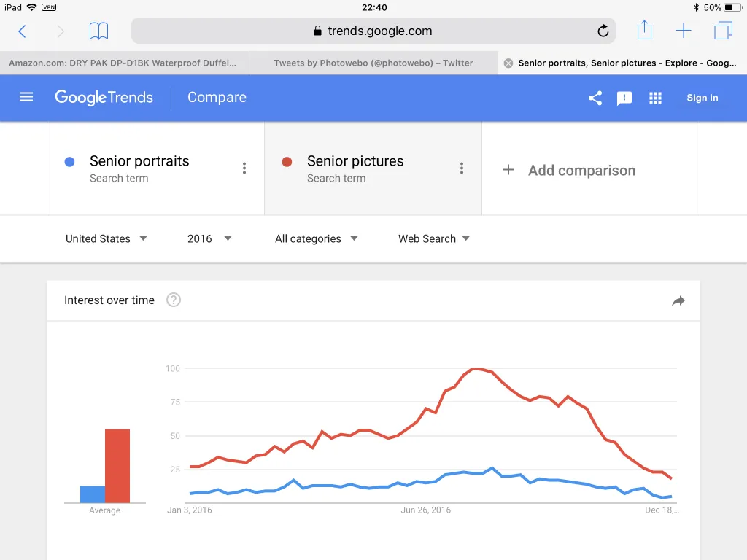The width and height of the screenshot is (747, 560).
Task: Expand the 2016 time range dropdown
Action: 209,238
